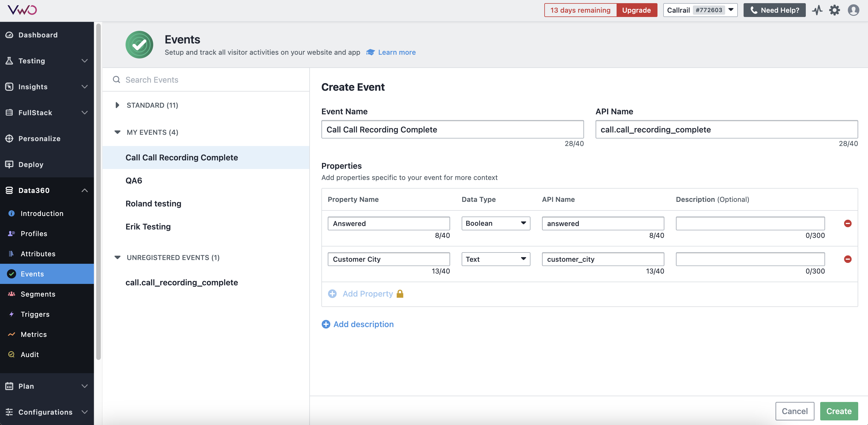
Task: Select the Roland testing event
Action: (x=153, y=203)
